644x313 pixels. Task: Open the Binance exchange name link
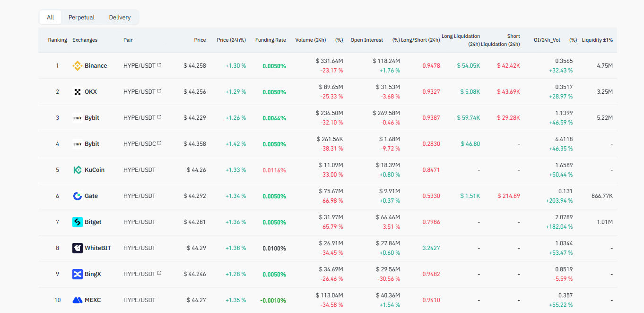pyautogui.click(x=96, y=66)
